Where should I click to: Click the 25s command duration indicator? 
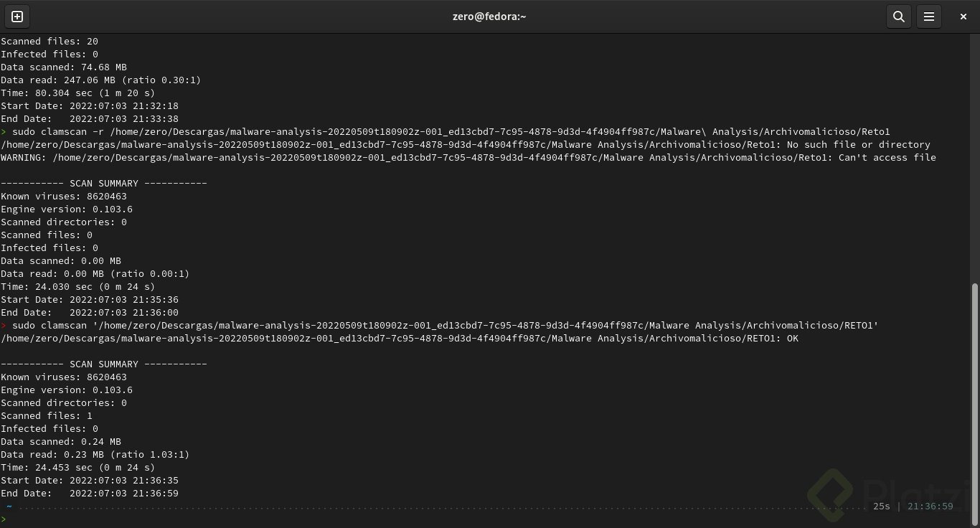882,506
